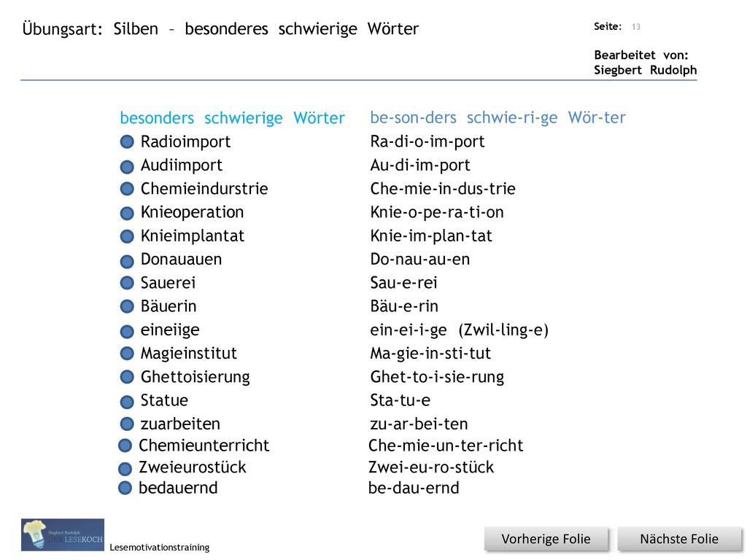Viewport: 747px width, 560px height.
Task: Click the bullet beside Ghettoisierung
Action: point(127,377)
